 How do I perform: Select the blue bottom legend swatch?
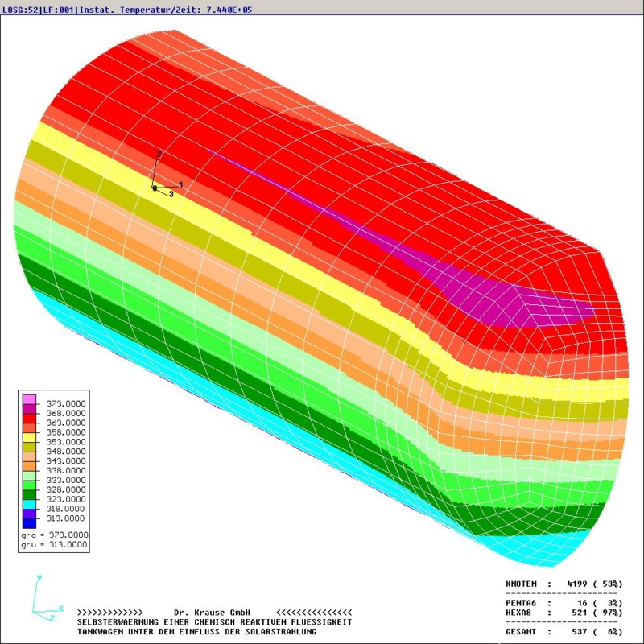coord(29,523)
